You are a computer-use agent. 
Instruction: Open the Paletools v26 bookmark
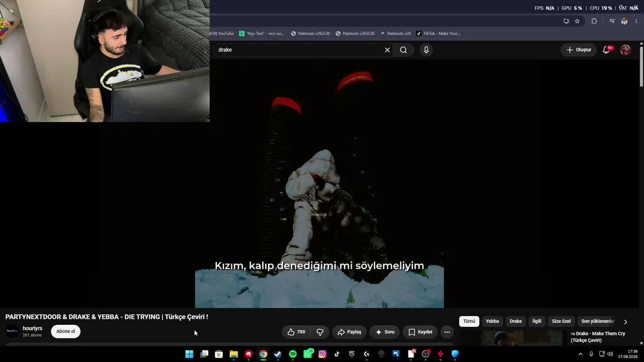coord(395,34)
